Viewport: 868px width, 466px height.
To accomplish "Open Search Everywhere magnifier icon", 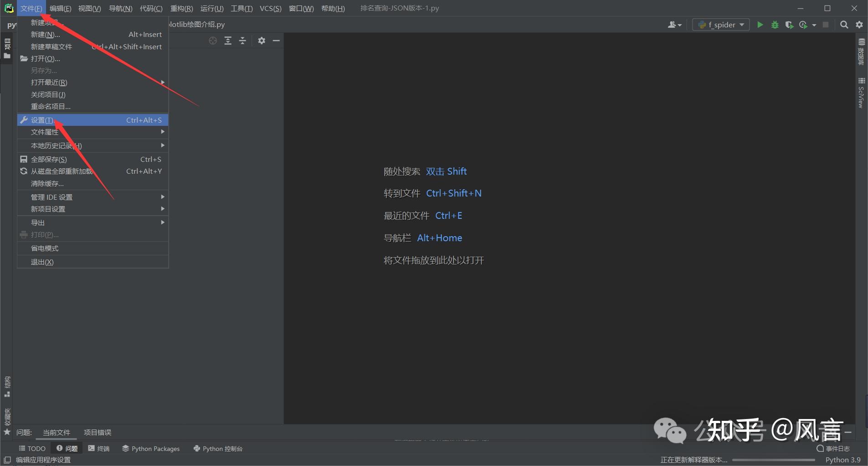I will point(844,25).
